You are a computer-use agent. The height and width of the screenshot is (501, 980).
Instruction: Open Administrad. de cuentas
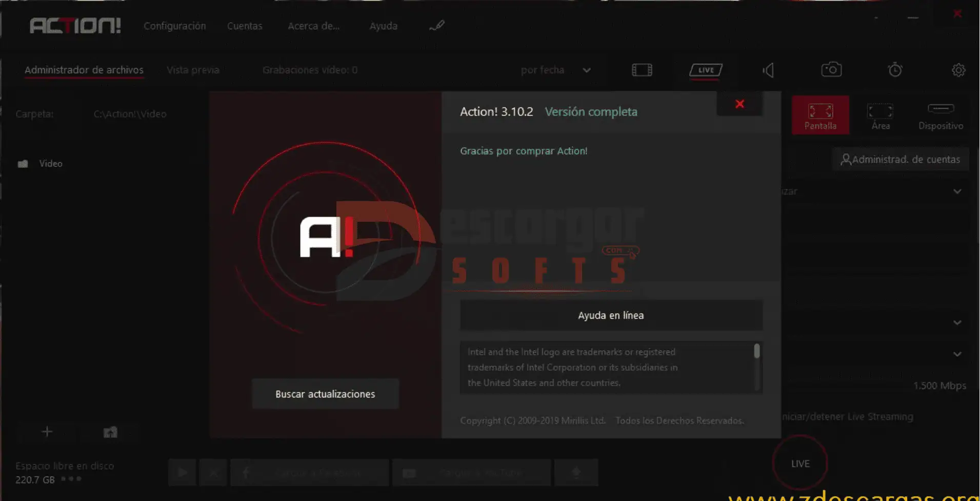(900, 159)
